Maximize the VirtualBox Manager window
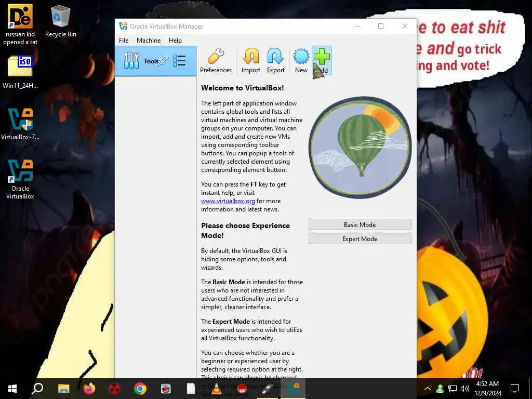532x399 pixels. point(381,26)
